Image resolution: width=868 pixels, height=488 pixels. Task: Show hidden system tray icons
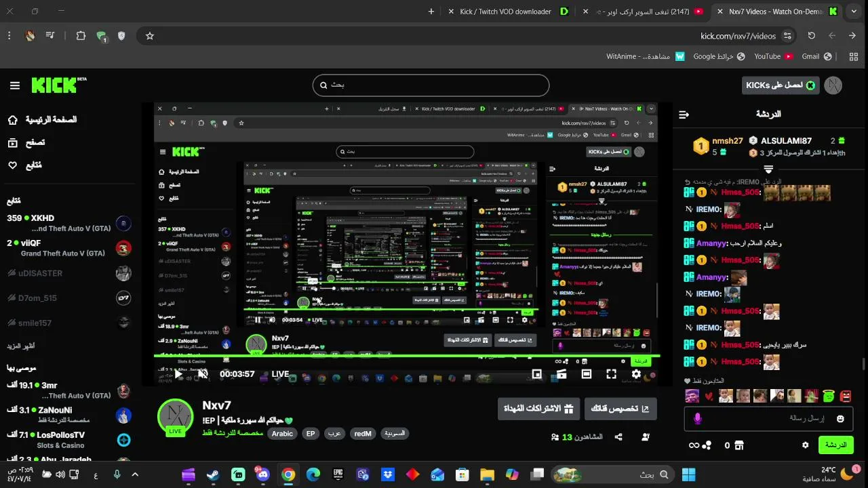134,474
